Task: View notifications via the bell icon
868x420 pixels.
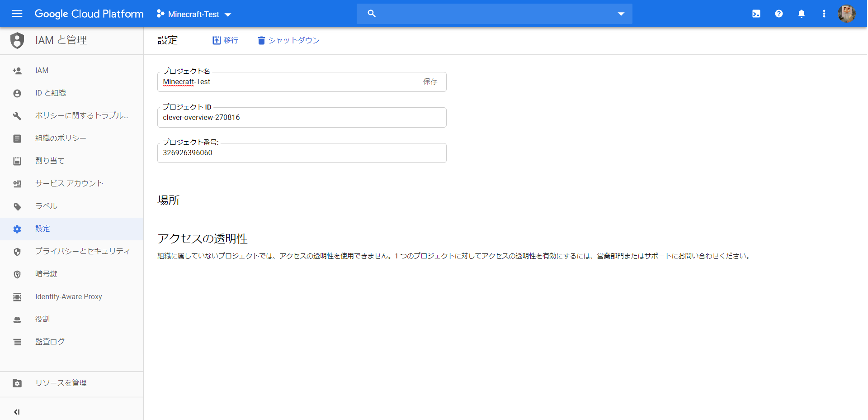Action: 802,14
